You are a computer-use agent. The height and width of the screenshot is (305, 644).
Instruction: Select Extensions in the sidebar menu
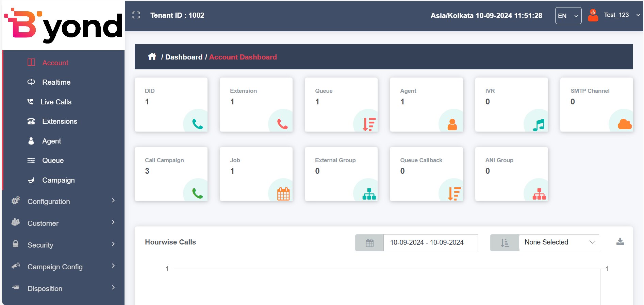point(60,121)
